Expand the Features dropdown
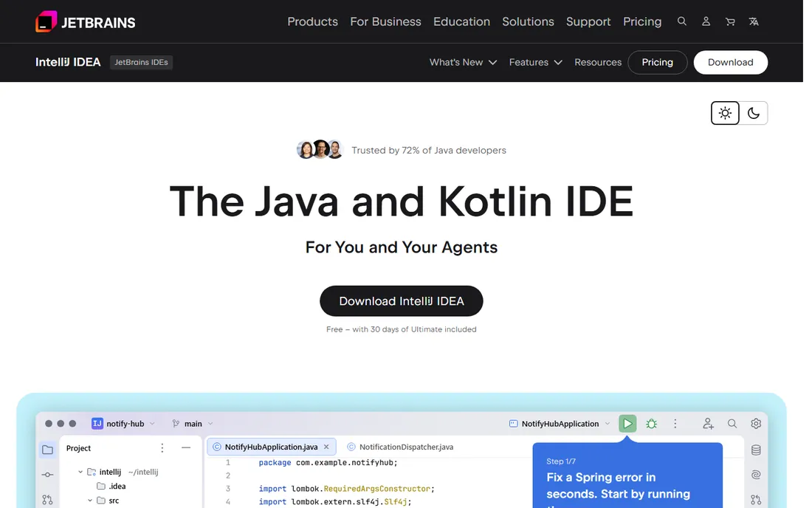 point(535,62)
